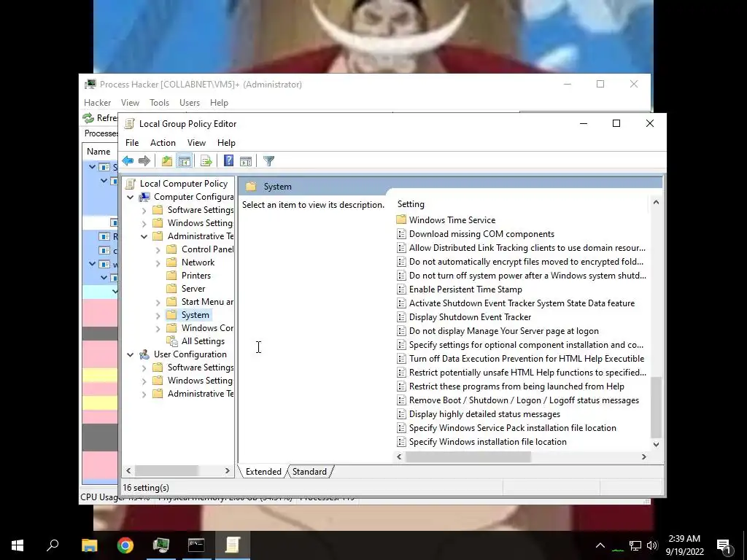Click icon beside Display highly detailed status messages

click(401, 414)
